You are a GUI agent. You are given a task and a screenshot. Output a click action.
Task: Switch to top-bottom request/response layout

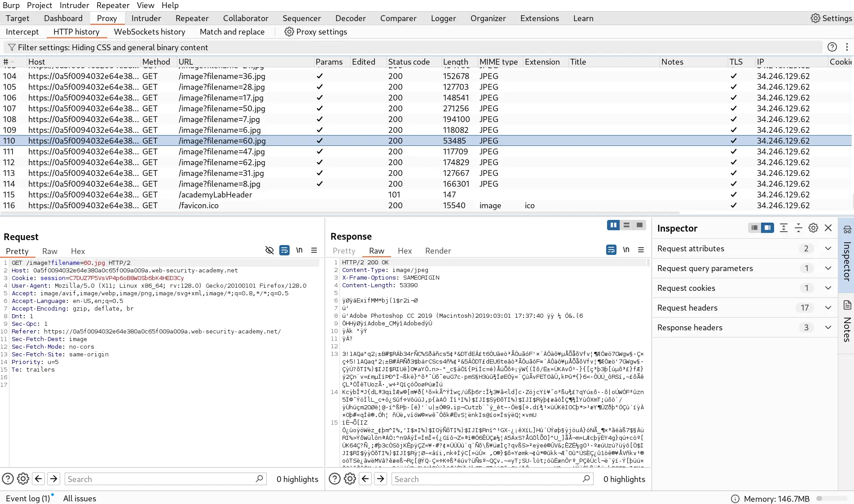click(626, 225)
